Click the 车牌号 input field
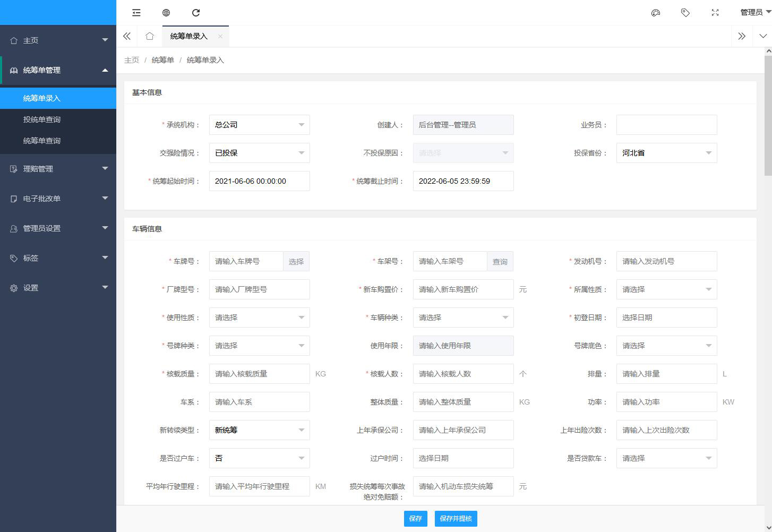This screenshot has width=772, height=532. pyautogui.click(x=246, y=261)
